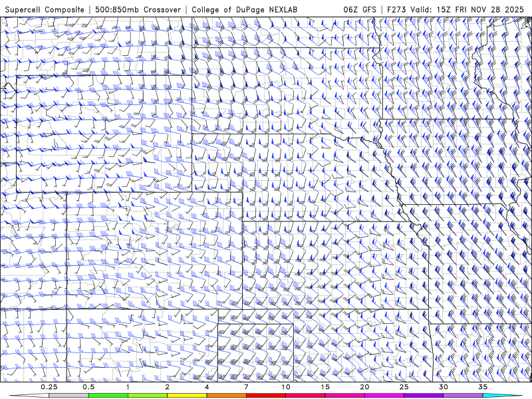The height and width of the screenshot is (399, 532).
Task: Click the scale label 1
Action: tap(128, 387)
